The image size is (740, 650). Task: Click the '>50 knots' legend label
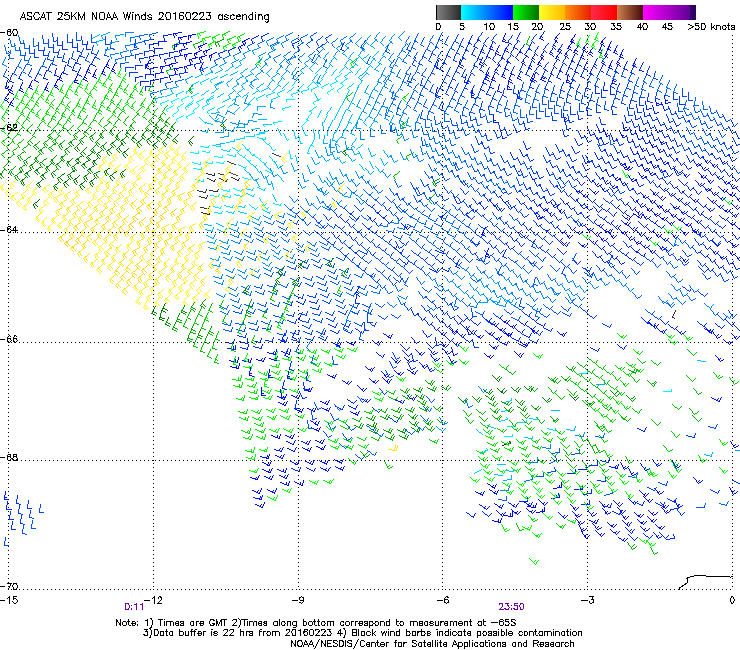tap(711, 27)
